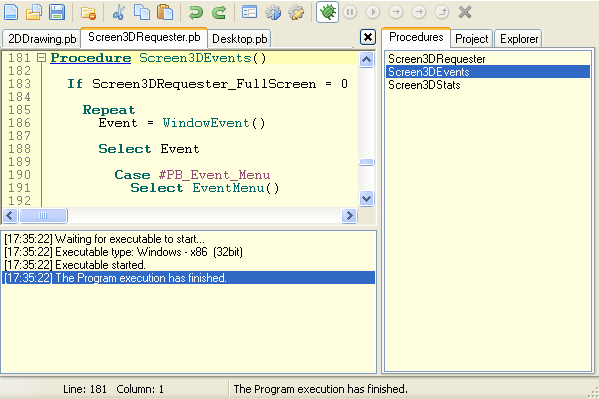
Task: Click the horizontal scrollbar right arrow
Action: [349, 216]
